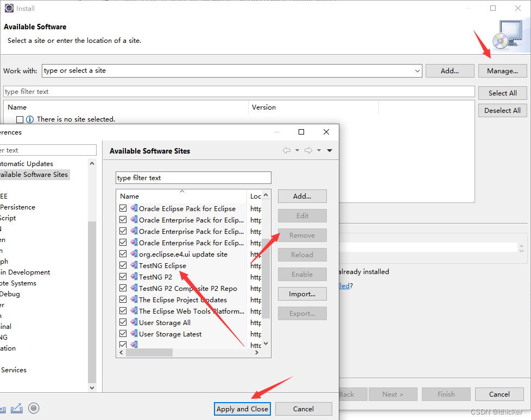
Task: Click the preferences tree filter text box
Action: pos(48,150)
